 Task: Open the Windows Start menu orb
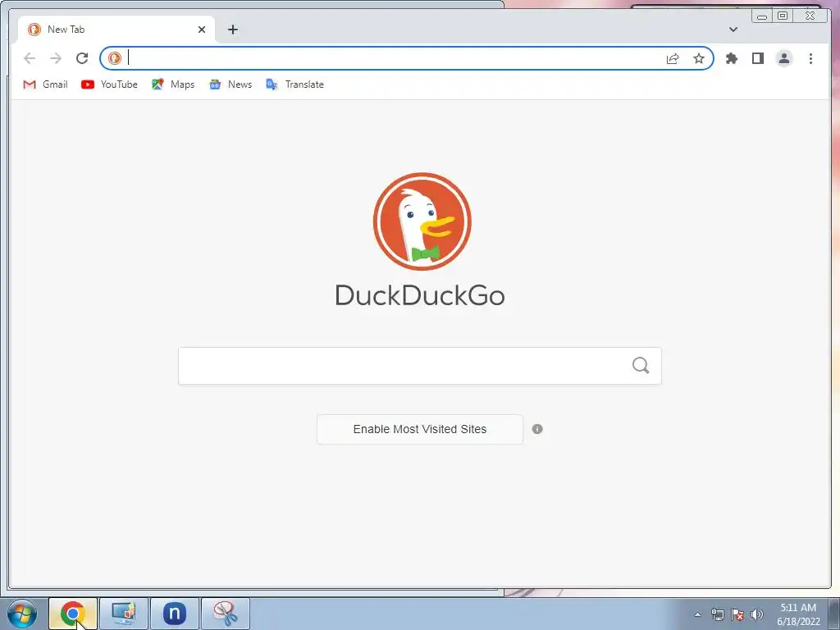(x=22, y=614)
